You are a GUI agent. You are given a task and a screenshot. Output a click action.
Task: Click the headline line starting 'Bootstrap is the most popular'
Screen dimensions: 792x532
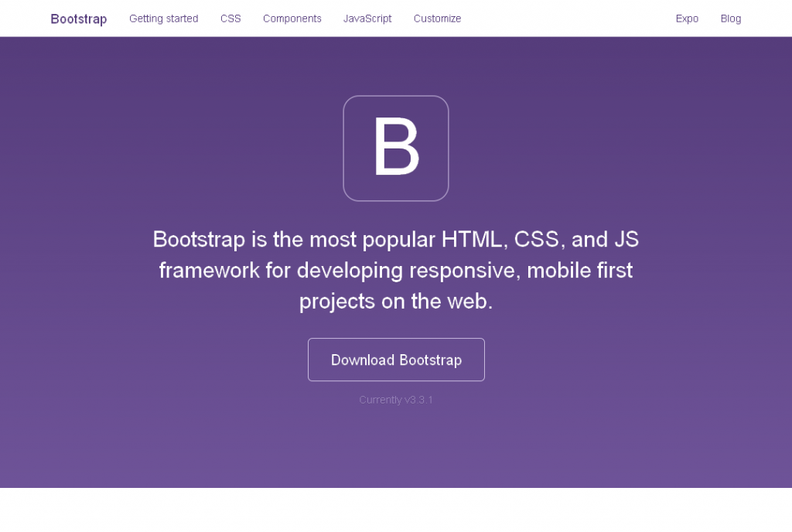click(395, 240)
